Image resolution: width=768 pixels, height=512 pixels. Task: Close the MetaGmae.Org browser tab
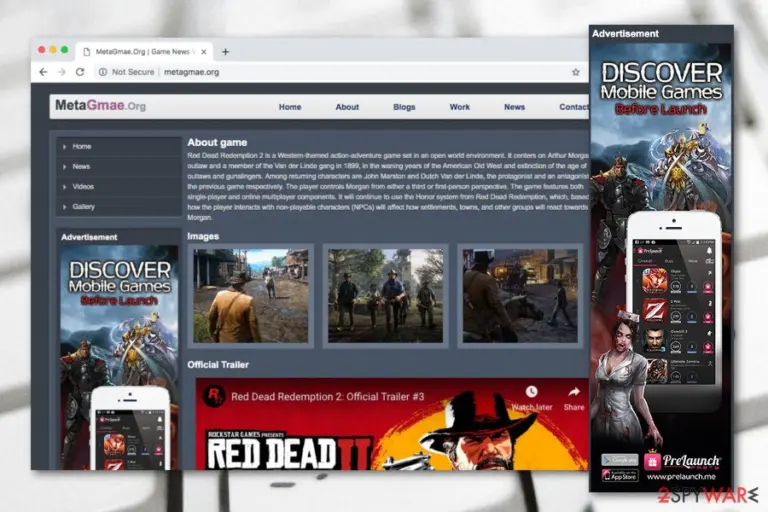coord(204,51)
